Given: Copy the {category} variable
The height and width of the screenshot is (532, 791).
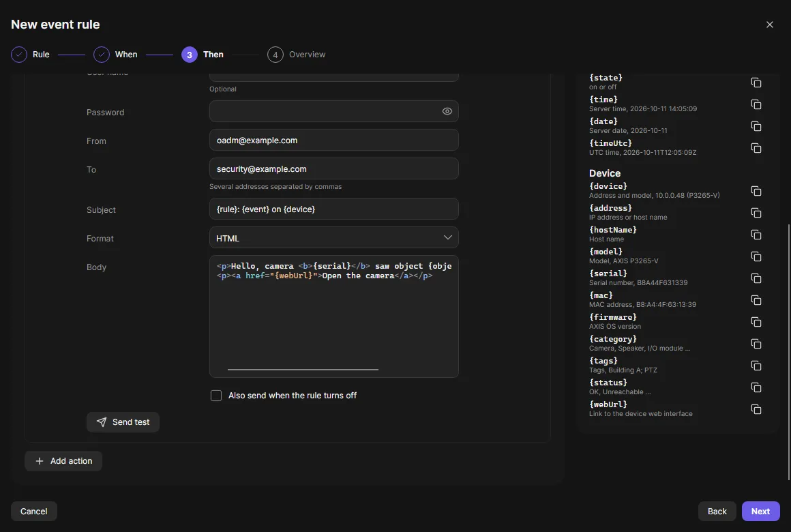Looking at the screenshot, I should pyautogui.click(x=756, y=344).
